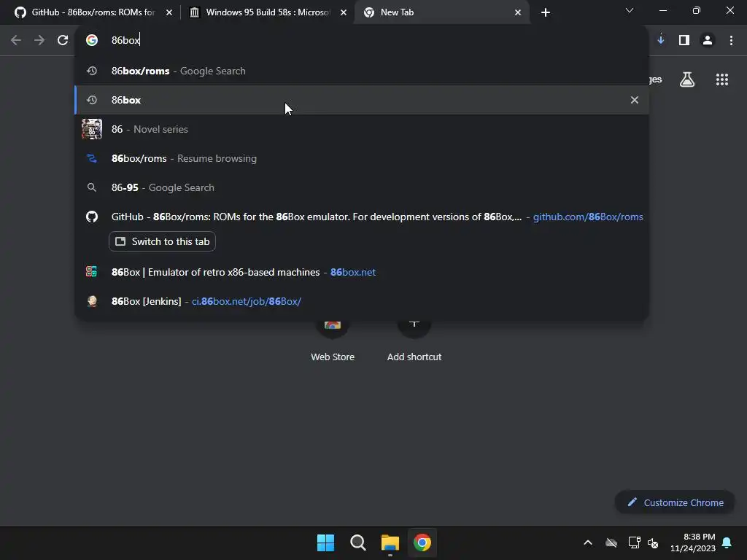Screen dimensions: 747x560
Task: Close the New Tab tab
Action: coord(518,12)
